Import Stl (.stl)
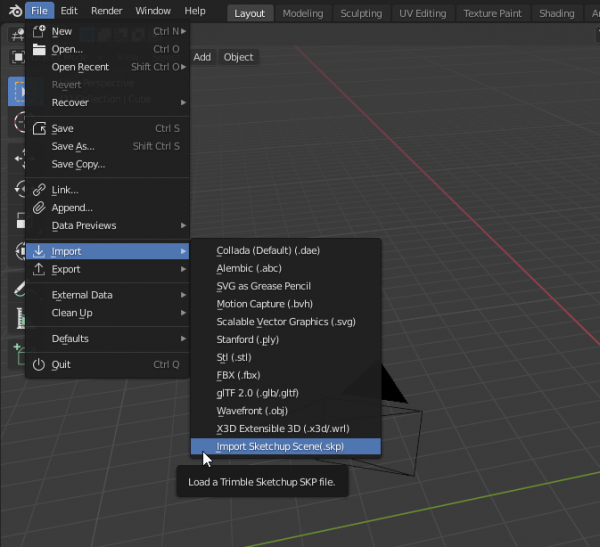The width and height of the screenshot is (600, 547). click(x=286, y=357)
